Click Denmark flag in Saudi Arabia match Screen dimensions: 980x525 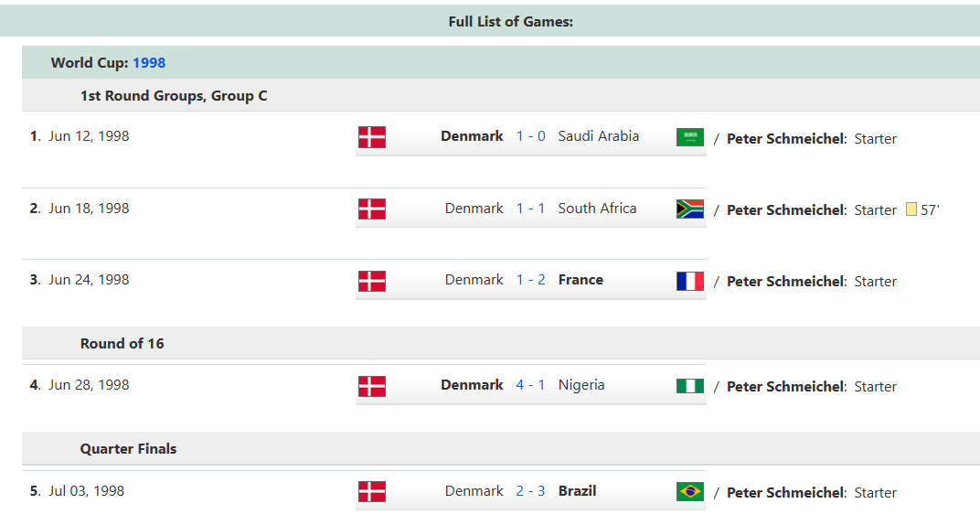pos(372,137)
